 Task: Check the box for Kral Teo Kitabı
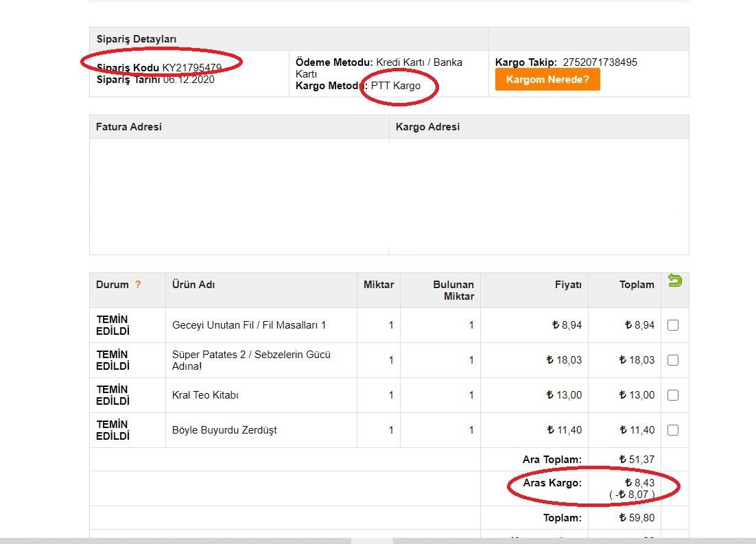coord(673,395)
